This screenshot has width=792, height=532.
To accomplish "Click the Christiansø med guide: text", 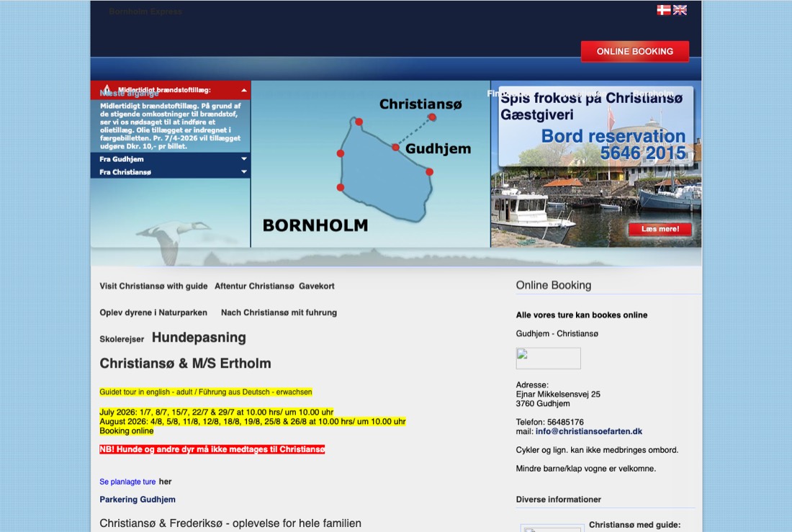I will click(x=635, y=525).
